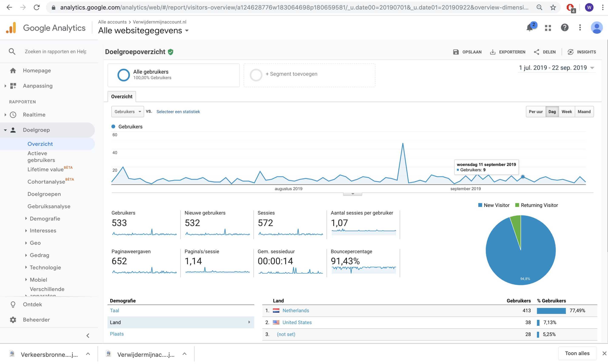Open the Netherlands country link

[295, 310]
